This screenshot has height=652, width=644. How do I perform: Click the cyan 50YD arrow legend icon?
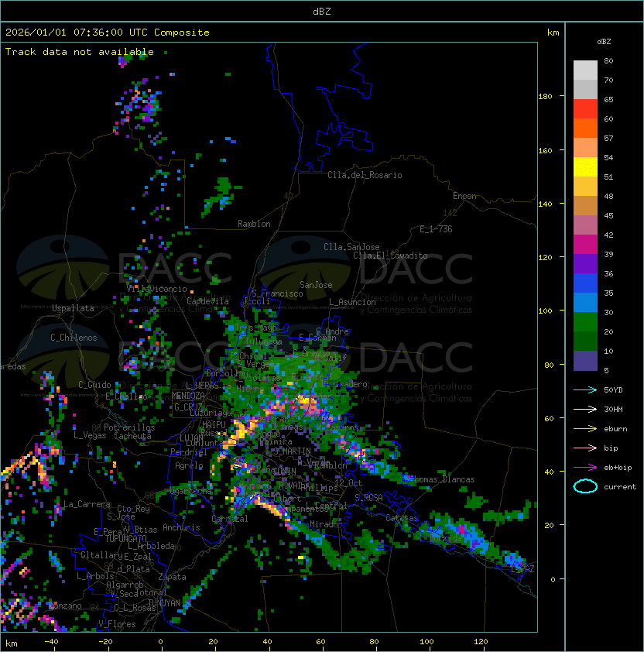coord(585,389)
